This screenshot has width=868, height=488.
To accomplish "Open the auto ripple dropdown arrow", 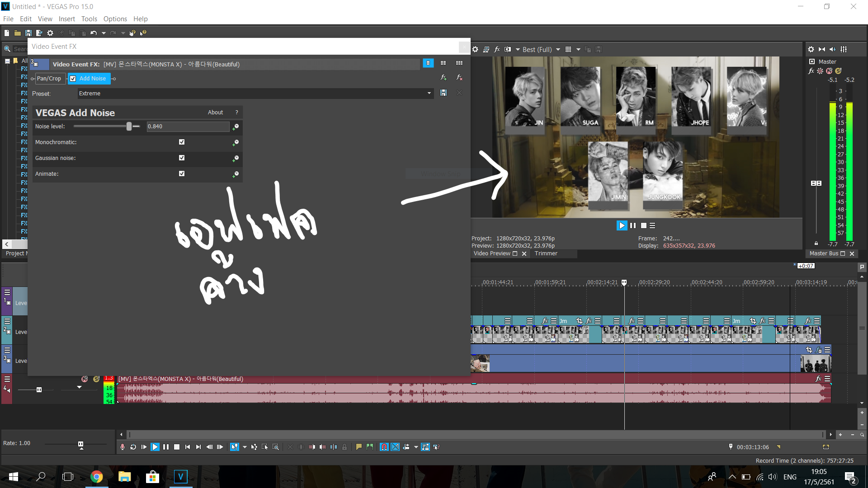I will pos(416,447).
